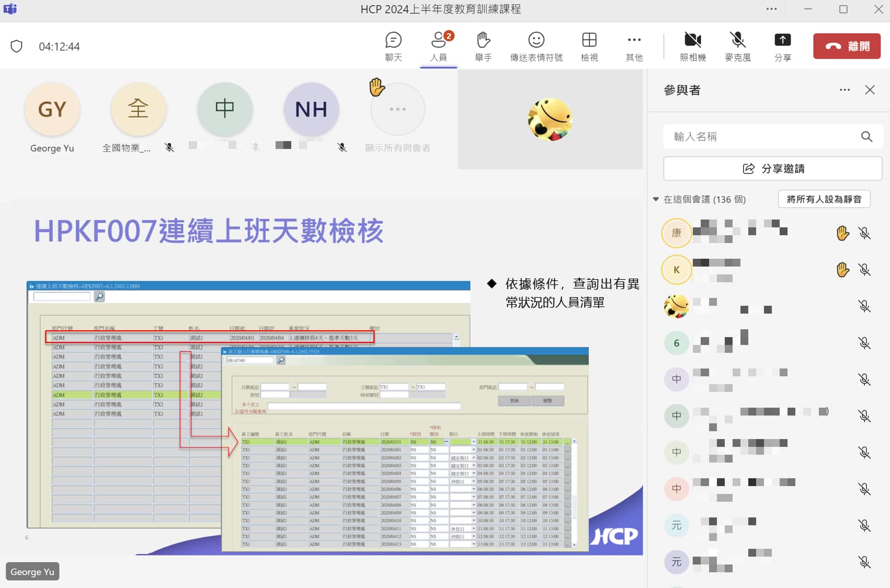Unmute the microphone (麥克風)
The height and width of the screenshot is (588, 890).
coord(737,46)
